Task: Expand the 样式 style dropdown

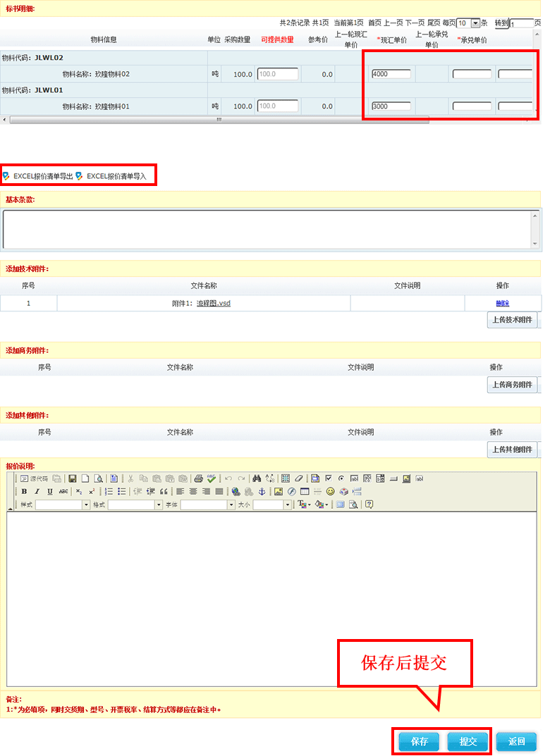Action: (x=87, y=504)
